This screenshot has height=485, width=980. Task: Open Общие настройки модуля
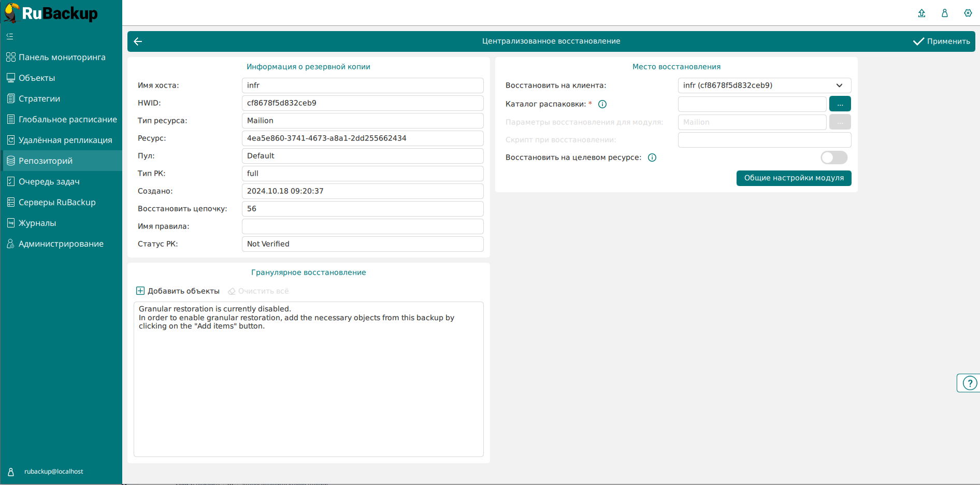[794, 178]
